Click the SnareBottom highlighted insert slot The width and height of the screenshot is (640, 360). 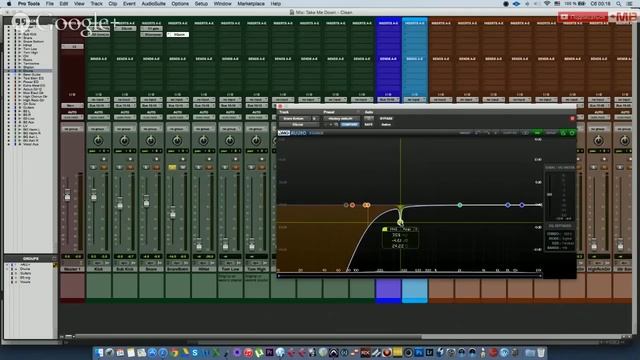pos(178,35)
